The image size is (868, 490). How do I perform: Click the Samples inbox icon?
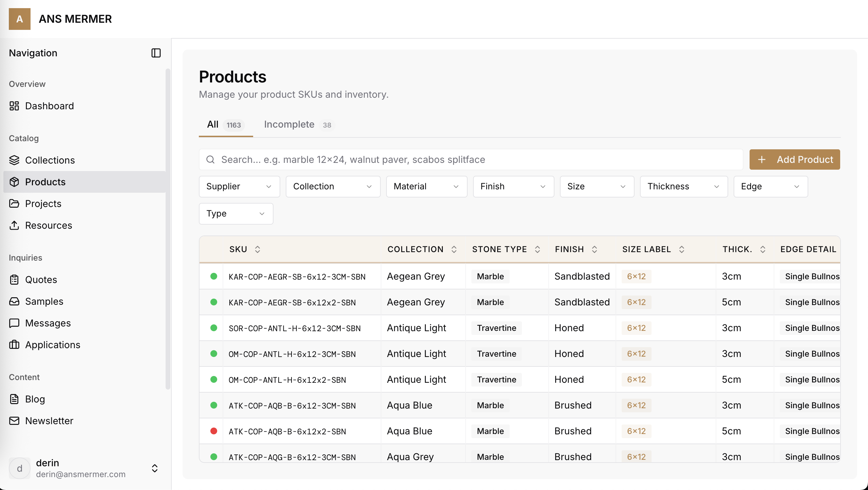tap(14, 301)
